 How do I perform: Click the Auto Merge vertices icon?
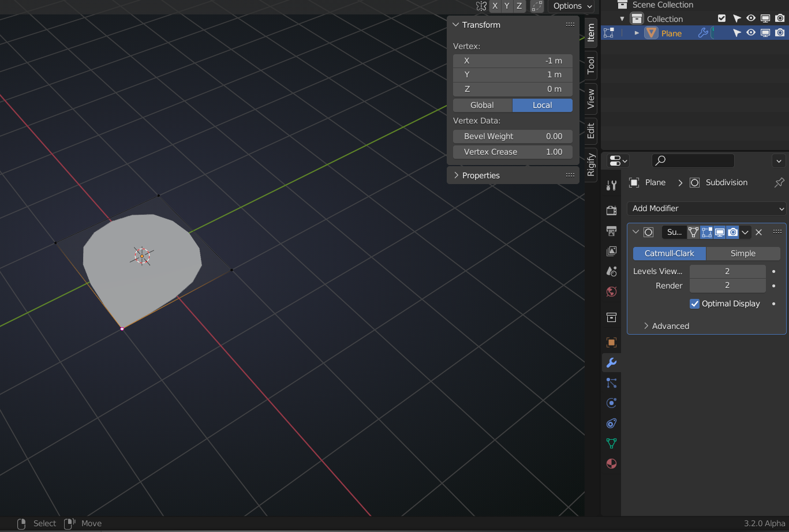[537, 6]
